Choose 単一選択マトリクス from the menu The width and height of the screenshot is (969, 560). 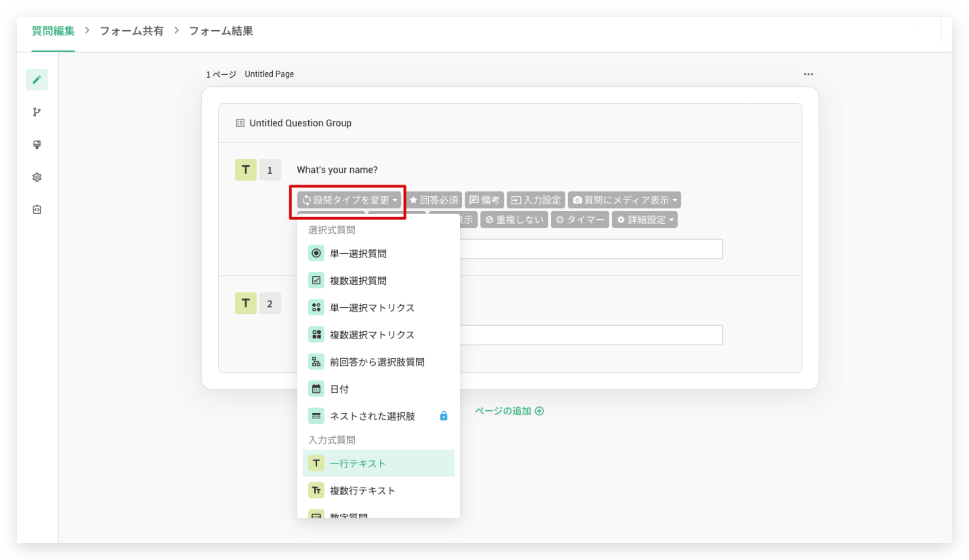378,308
